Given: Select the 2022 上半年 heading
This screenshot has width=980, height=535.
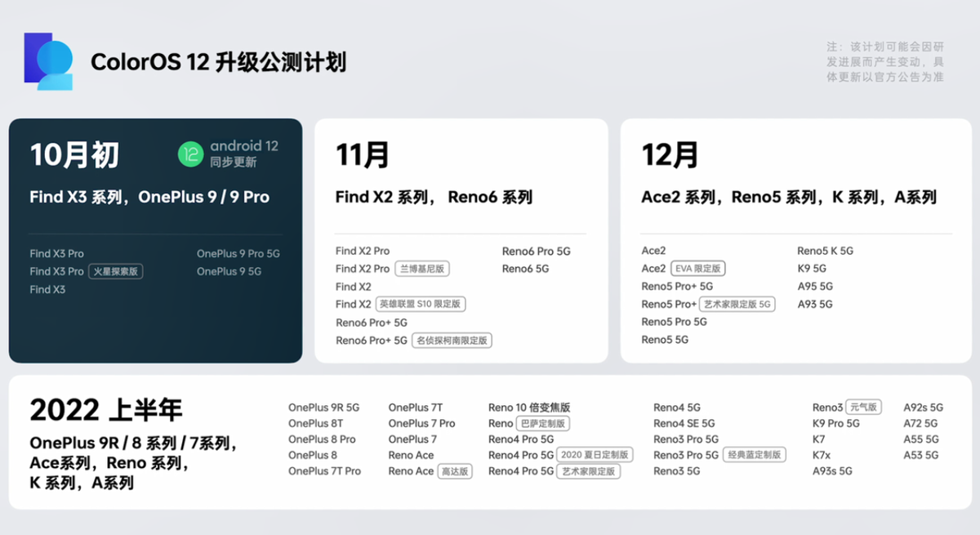Looking at the screenshot, I should (x=106, y=410).
